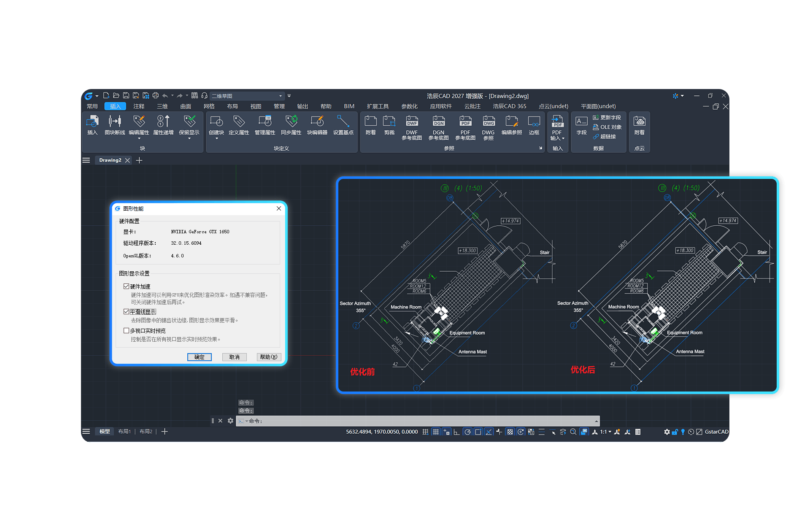Click the New file icon in quick access toolbar
Screen dimensions: 810x532
pos(106,96)
